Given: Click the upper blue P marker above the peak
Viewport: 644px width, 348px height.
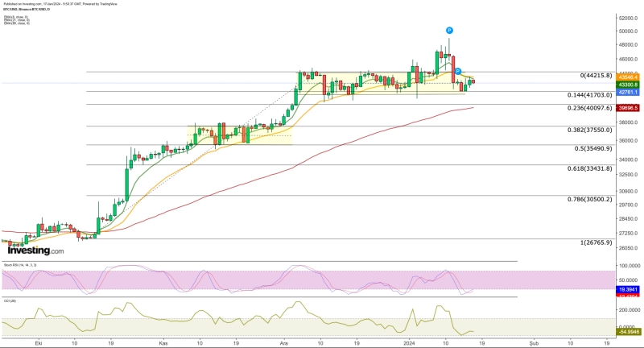Looking at the screenshot, I should 448,29.
